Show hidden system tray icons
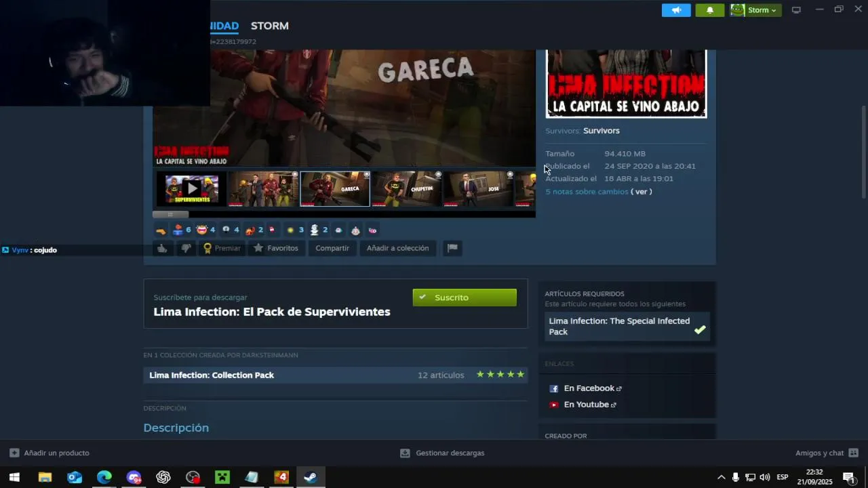868x488 pixels. pos(721,477)
